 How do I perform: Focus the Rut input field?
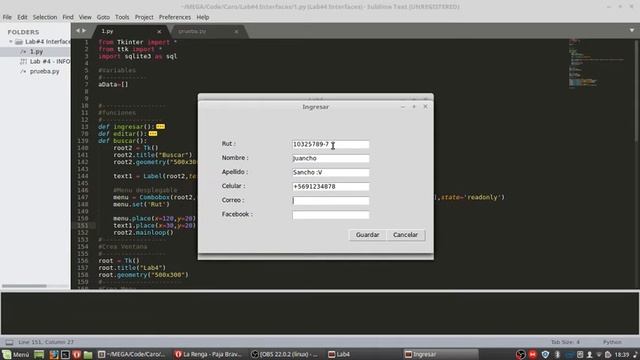pyautogui.click(x=331, y=144)
